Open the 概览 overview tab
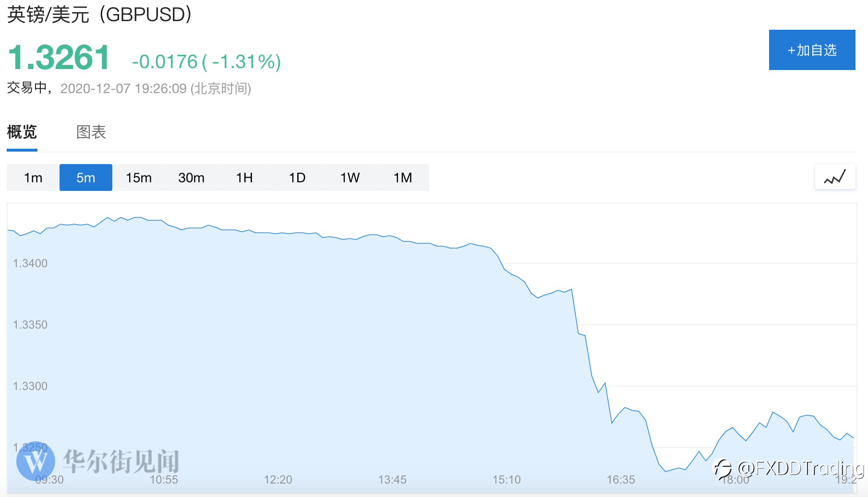 [x=22, y=132]
